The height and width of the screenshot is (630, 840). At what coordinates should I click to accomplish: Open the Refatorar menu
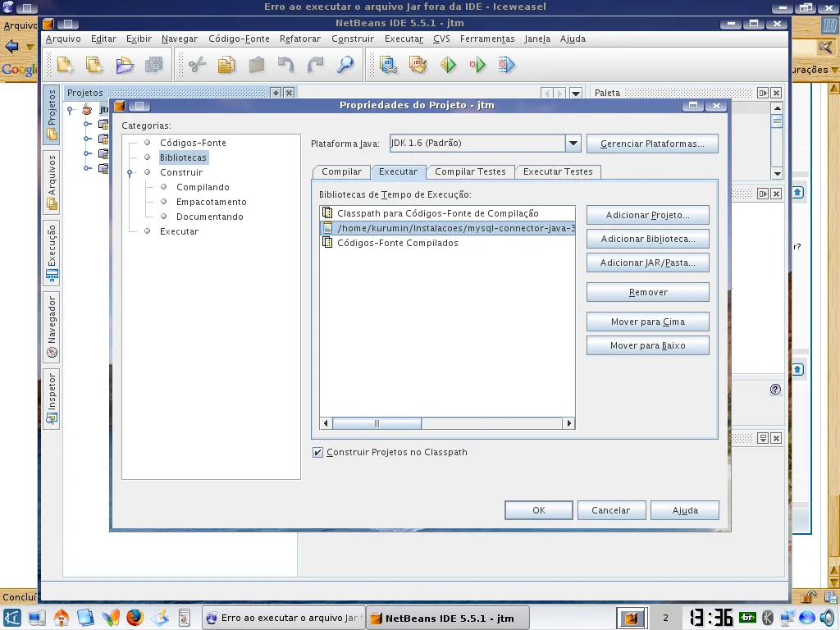pyautogui.click(x=299, y=39)
